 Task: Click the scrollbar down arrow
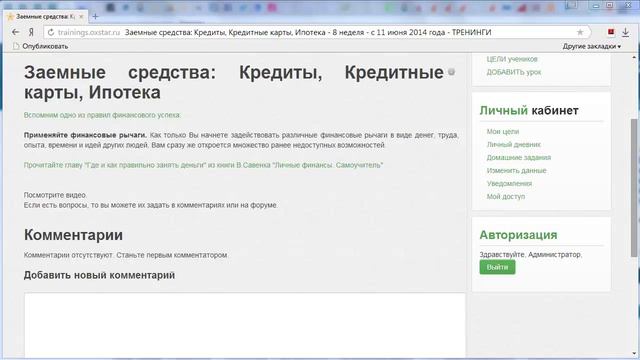click(634, 354)
